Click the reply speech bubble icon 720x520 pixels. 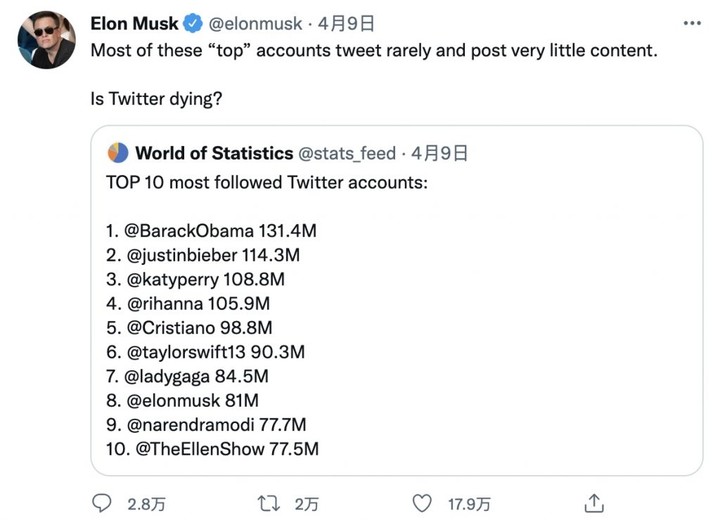pos(102,503)
